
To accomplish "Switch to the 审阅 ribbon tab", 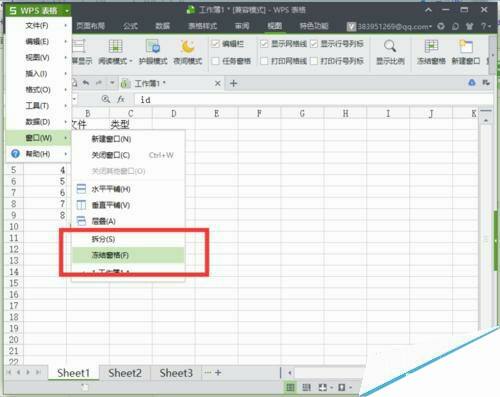I will tap(242, 26).
